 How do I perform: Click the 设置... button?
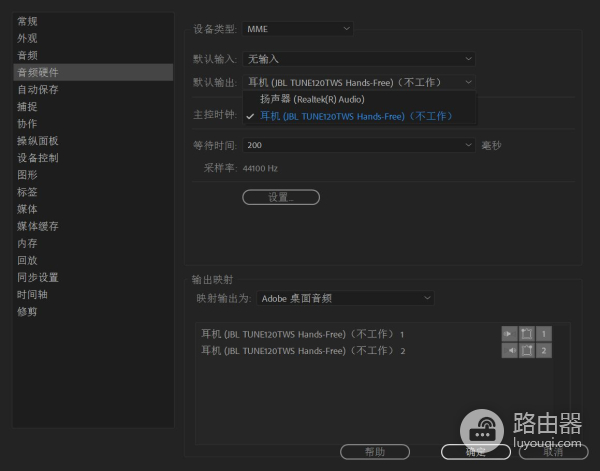(281, 197)
